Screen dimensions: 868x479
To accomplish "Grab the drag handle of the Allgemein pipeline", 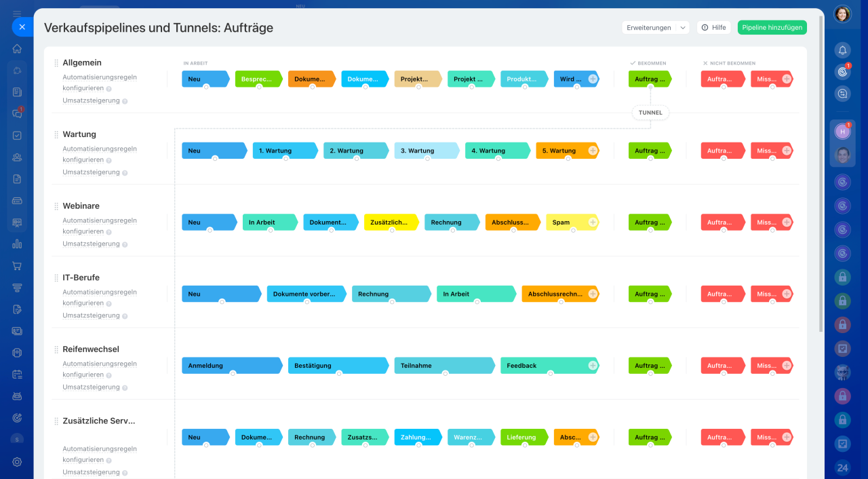I will pyautogui.click(x=56, y=63).
